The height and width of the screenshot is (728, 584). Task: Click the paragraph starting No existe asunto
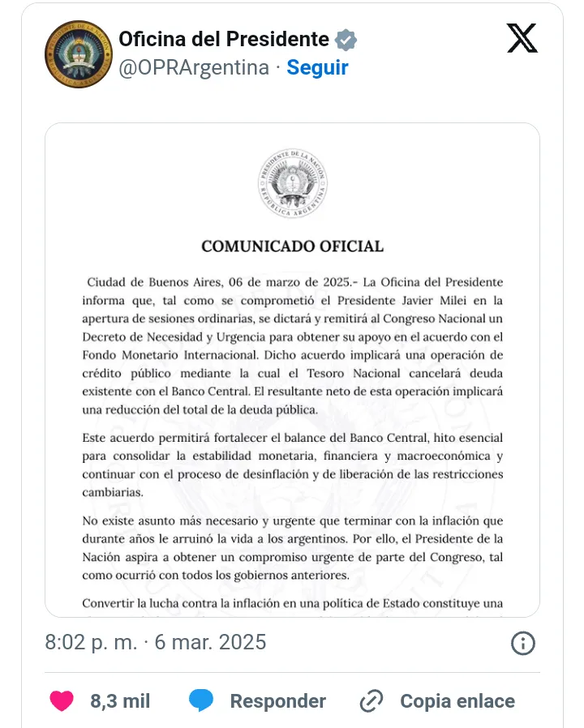tap(292, 547)
